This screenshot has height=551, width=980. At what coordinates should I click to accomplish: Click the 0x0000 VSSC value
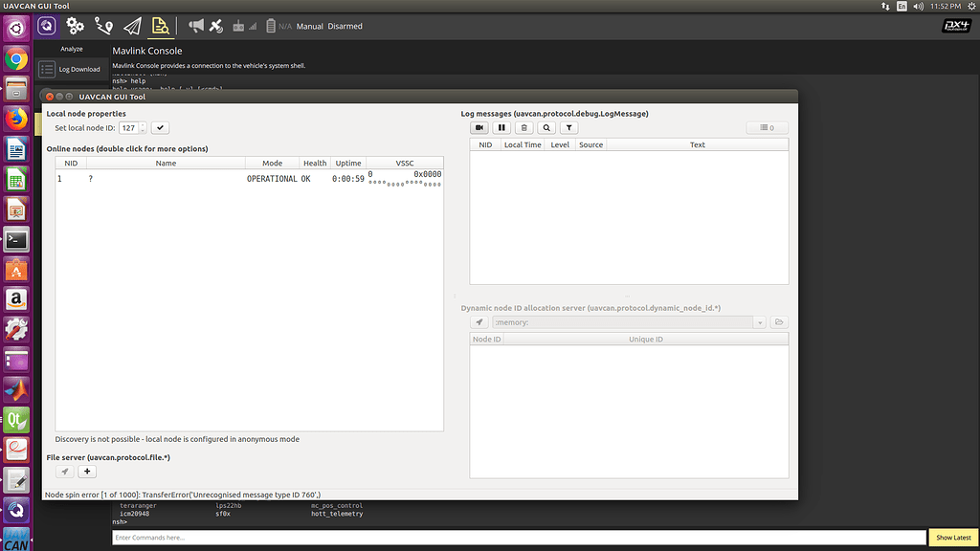428,174
